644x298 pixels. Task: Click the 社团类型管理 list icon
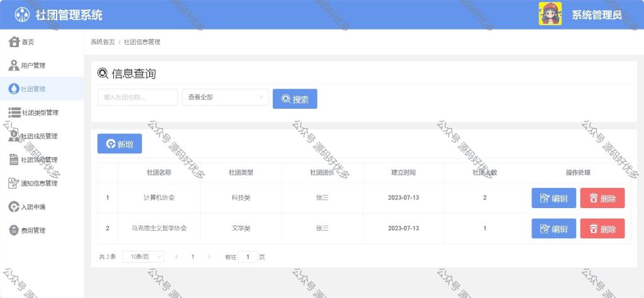[14, 113]
